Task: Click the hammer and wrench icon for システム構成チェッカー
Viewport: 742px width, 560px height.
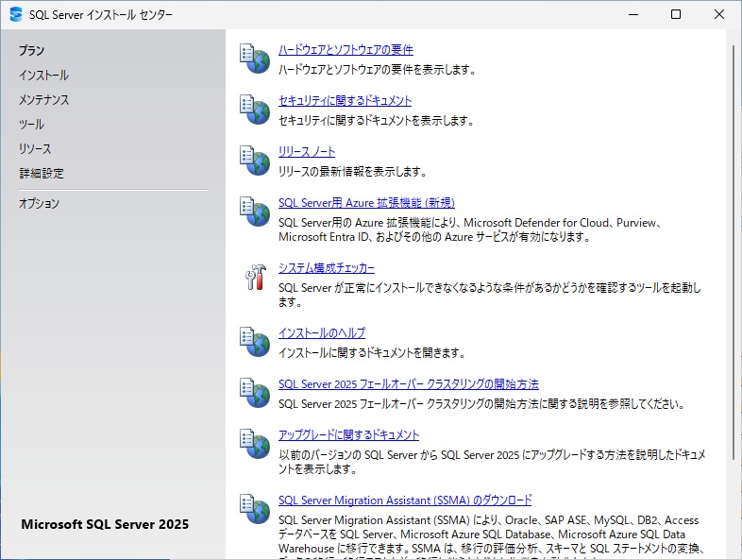Action: point(256,277)
